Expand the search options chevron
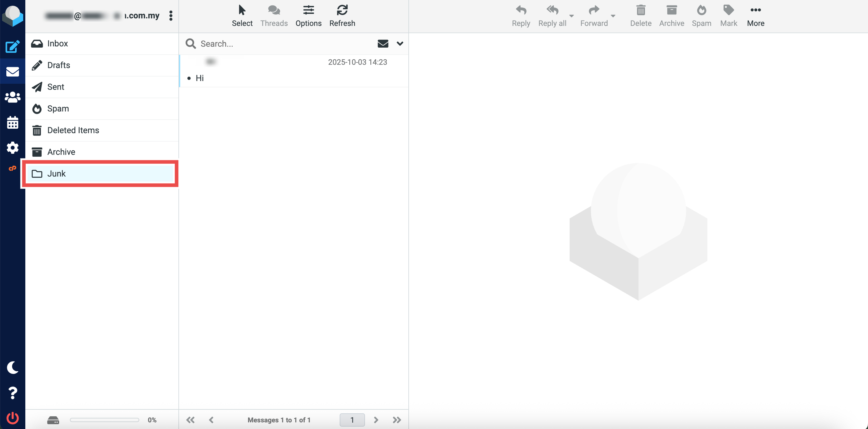Image resolution: width=868 pixels, height=429 pixels. [x=400, y=43]
